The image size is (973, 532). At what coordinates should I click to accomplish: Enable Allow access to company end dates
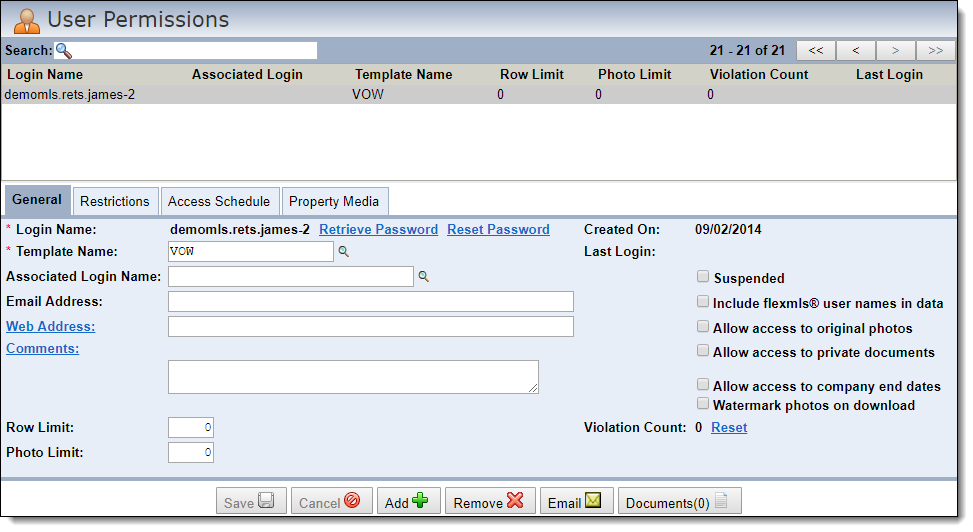pyautogui.click(x=702, y=384)
